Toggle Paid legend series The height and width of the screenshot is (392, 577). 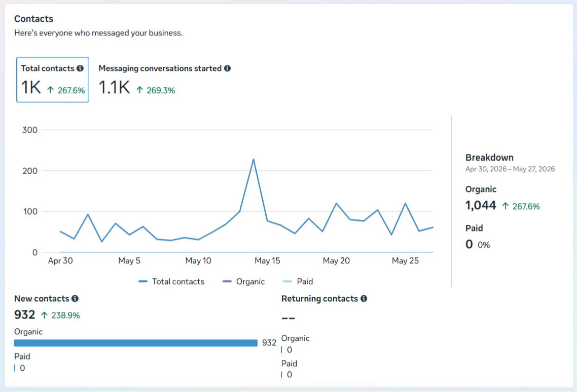pos(298,281)
